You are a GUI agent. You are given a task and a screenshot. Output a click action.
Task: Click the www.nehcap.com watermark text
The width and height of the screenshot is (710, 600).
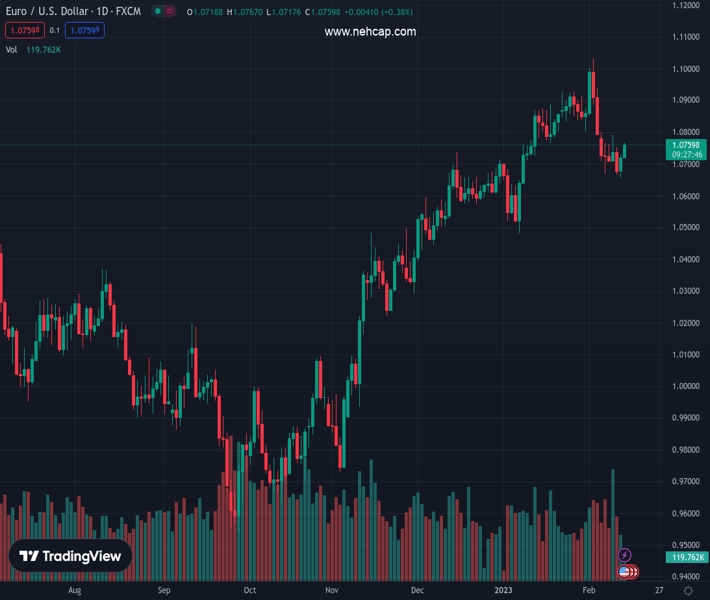pyautogui.click(x=370, y=32)
